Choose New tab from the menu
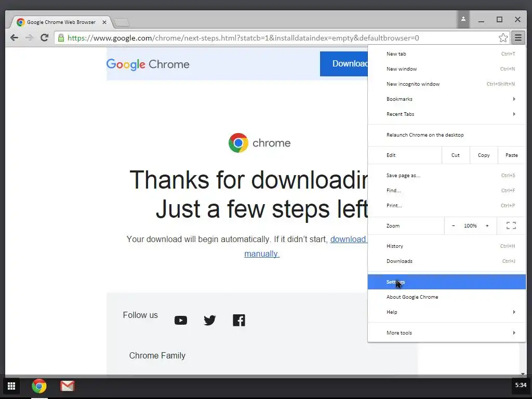This screenshot has width=532, height=399. point(446,54)
